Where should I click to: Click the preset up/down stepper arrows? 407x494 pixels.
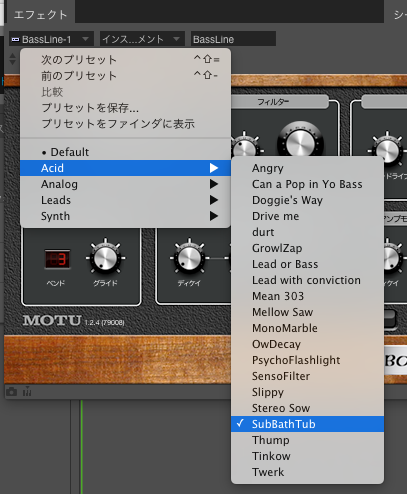pos(13,59)
